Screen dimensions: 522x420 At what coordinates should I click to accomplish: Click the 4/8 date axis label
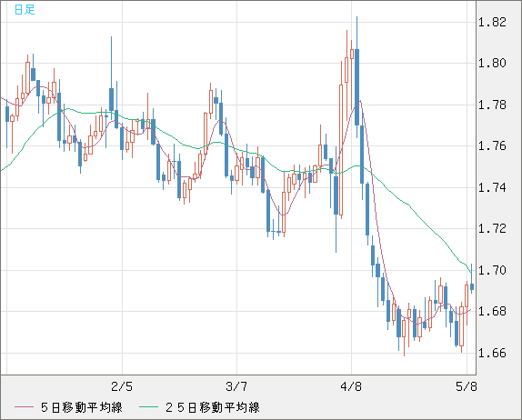tap(351, 386)
